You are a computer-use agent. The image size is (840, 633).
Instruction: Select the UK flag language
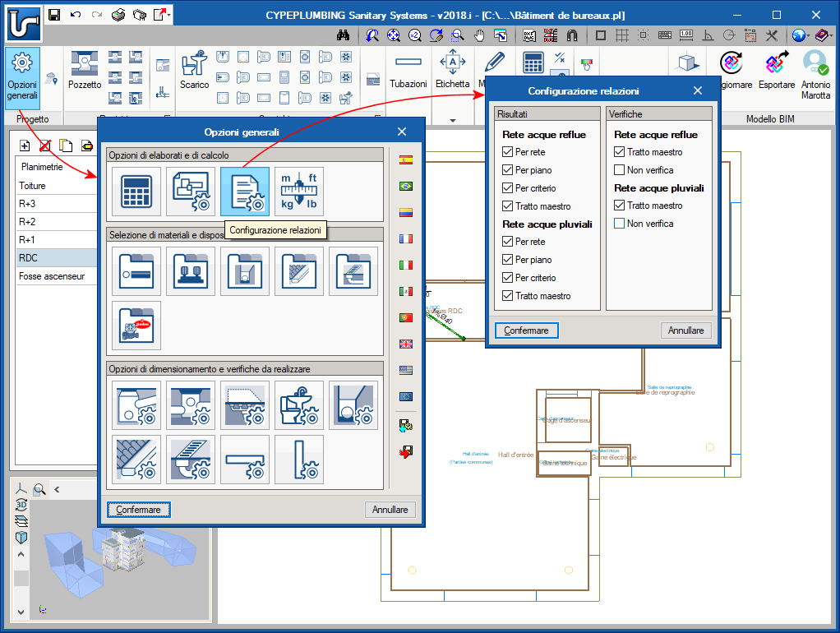pyautogui.click(x=406, y=344)
